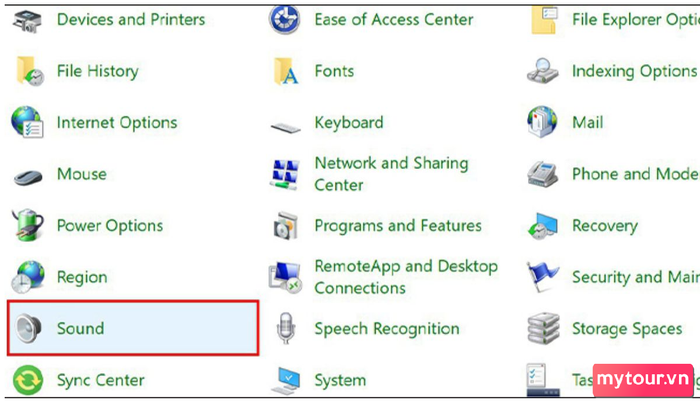Open the Region link
The width and height of the screenshot is (700, 405).
(82, 277)
